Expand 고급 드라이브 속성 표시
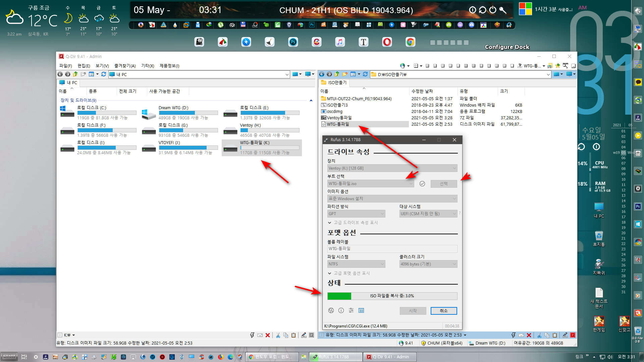 353,223
